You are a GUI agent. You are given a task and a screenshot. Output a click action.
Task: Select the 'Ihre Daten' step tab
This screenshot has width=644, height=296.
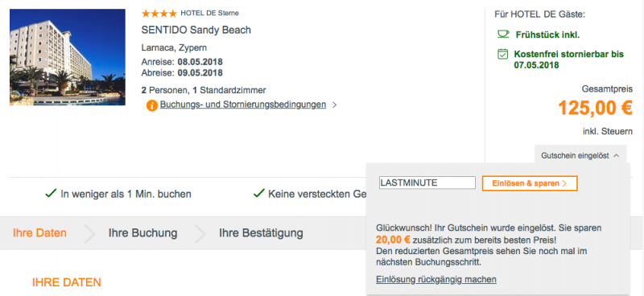39,233
